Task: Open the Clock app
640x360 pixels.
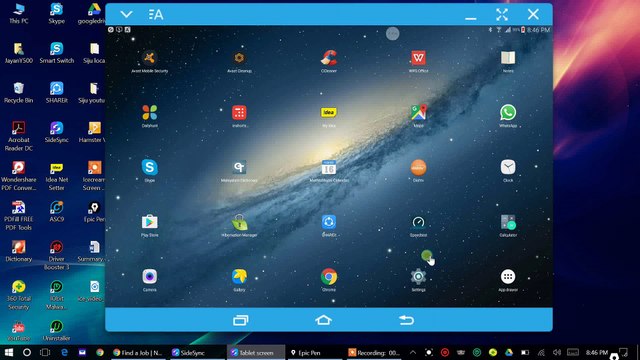Action: [508, 167]
